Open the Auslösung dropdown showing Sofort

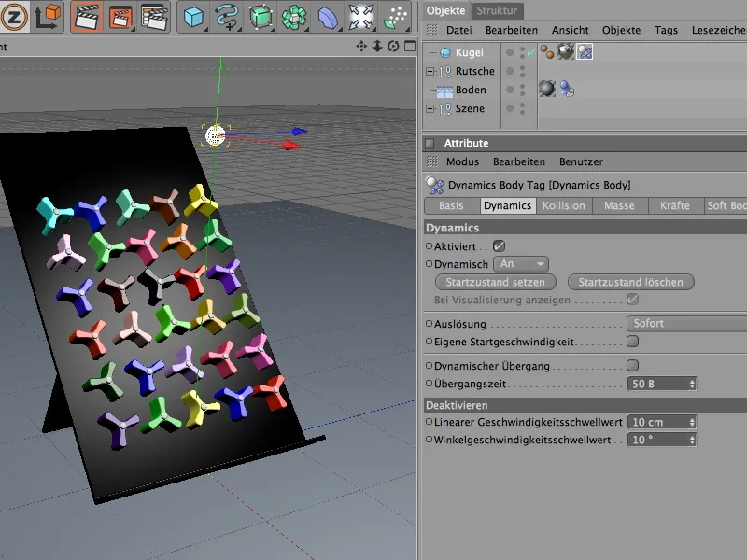pos(685,324)
